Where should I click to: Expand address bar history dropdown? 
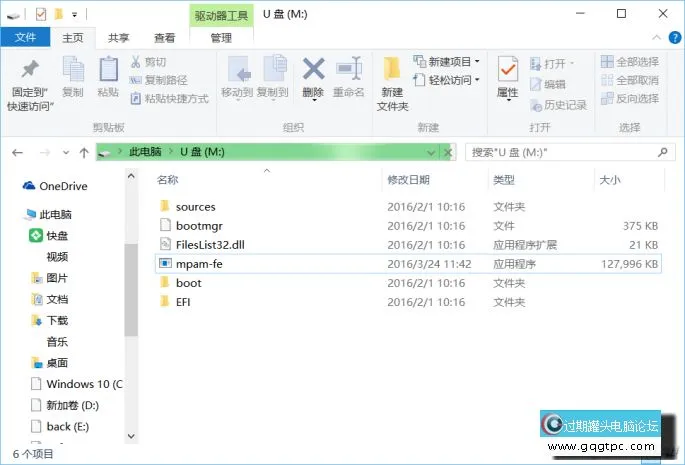tap(431, 153)
